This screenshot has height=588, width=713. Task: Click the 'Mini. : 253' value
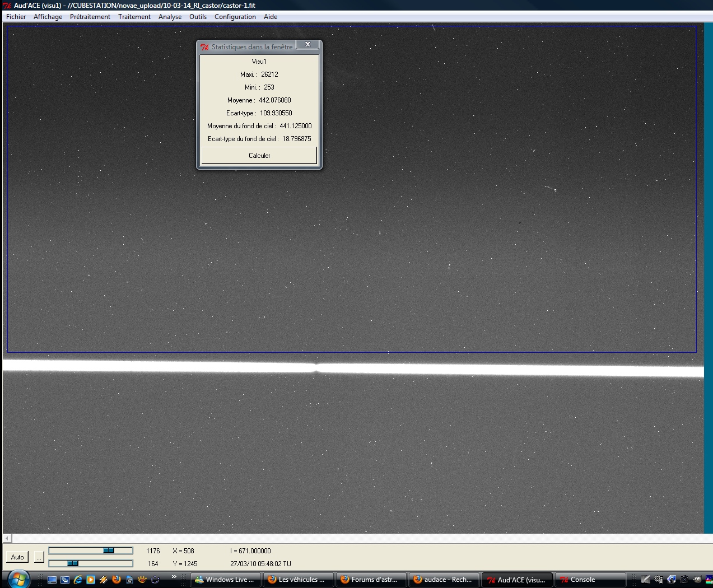pyautogui.click(x=259, y=87)
